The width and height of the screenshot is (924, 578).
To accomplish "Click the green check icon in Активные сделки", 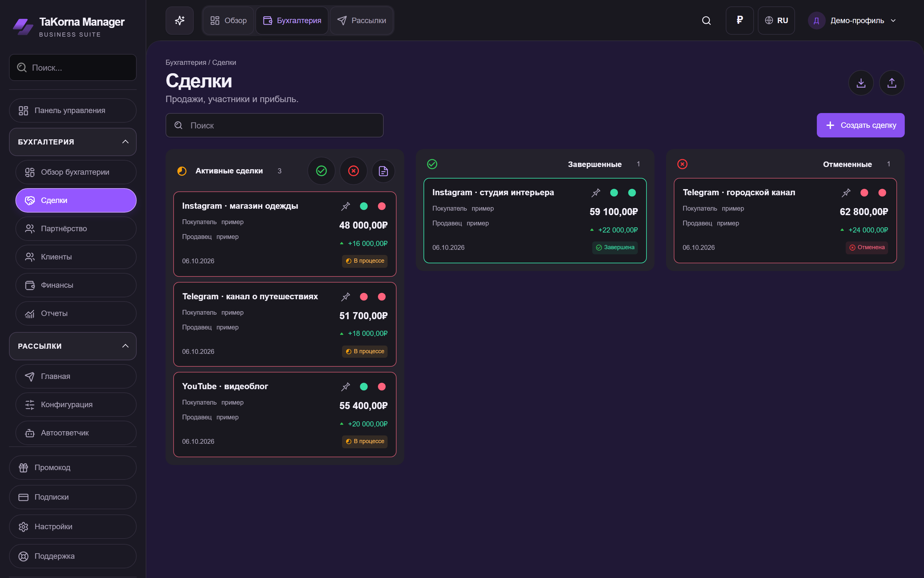I will 321,171.
